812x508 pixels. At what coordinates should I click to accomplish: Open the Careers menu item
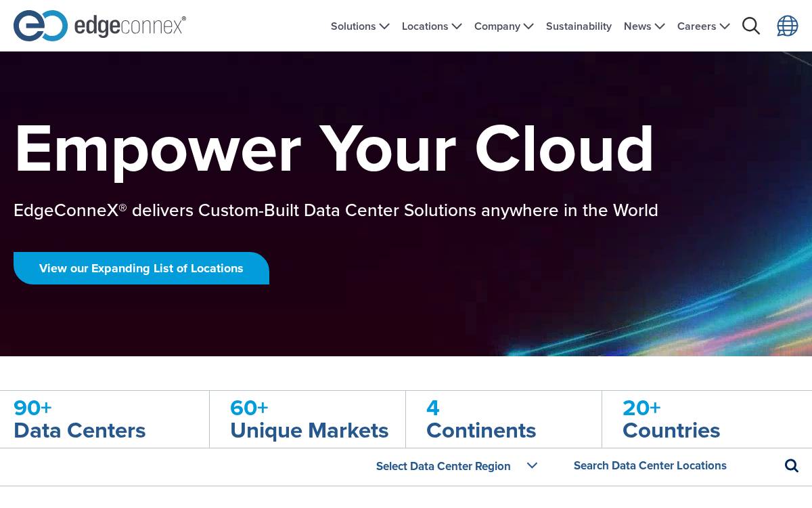(697, 26)
